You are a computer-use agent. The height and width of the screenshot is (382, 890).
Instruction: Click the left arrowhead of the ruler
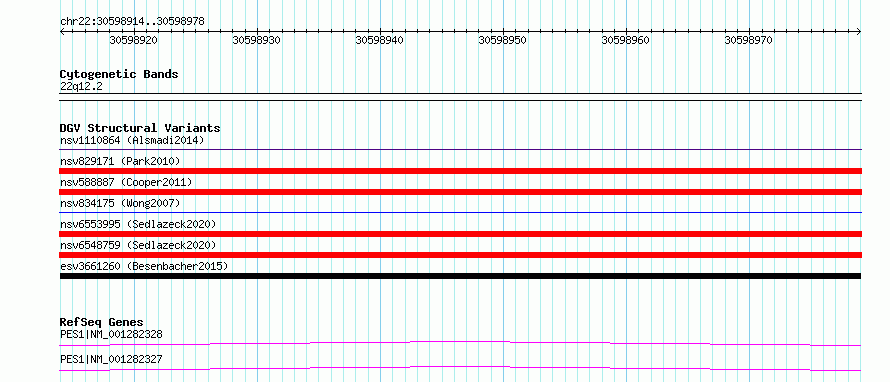[62, 31]
